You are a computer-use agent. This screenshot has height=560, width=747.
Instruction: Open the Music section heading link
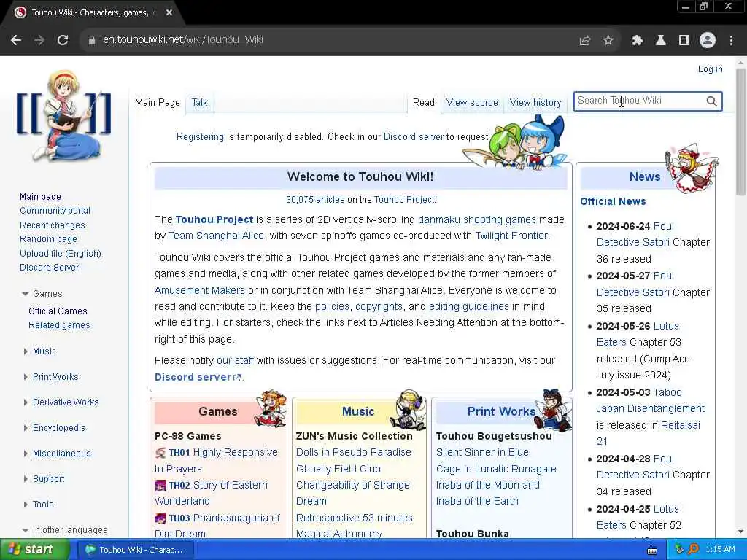click(357, 412)
